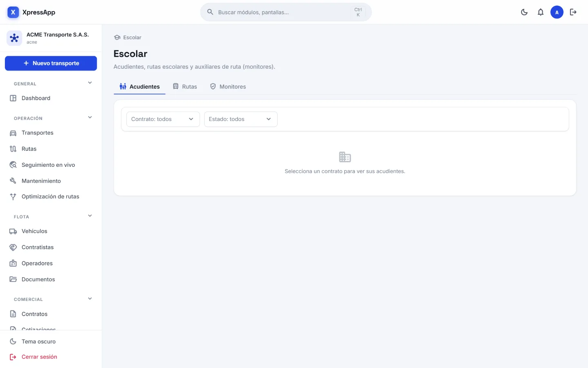
Task: Click the Dashboard icon in sidebar
Action: [13, 98]
